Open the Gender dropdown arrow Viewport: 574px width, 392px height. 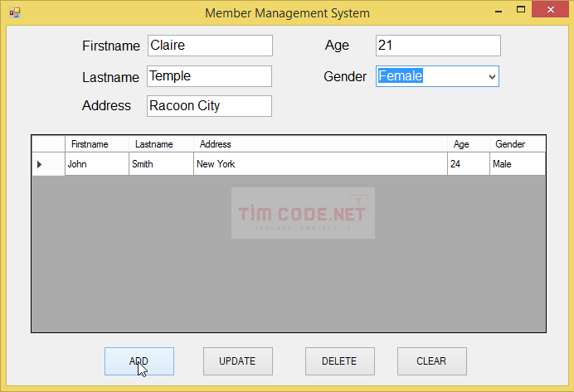click(492, 76)
